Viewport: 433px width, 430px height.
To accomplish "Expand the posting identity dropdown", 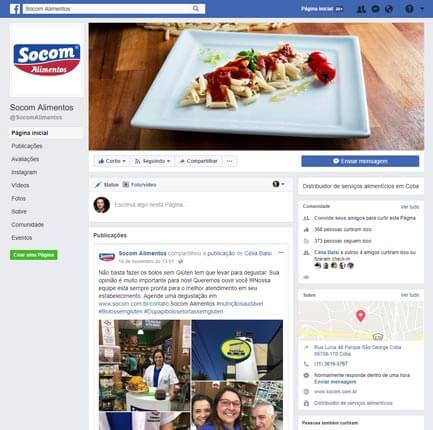I will coord(278,184).
